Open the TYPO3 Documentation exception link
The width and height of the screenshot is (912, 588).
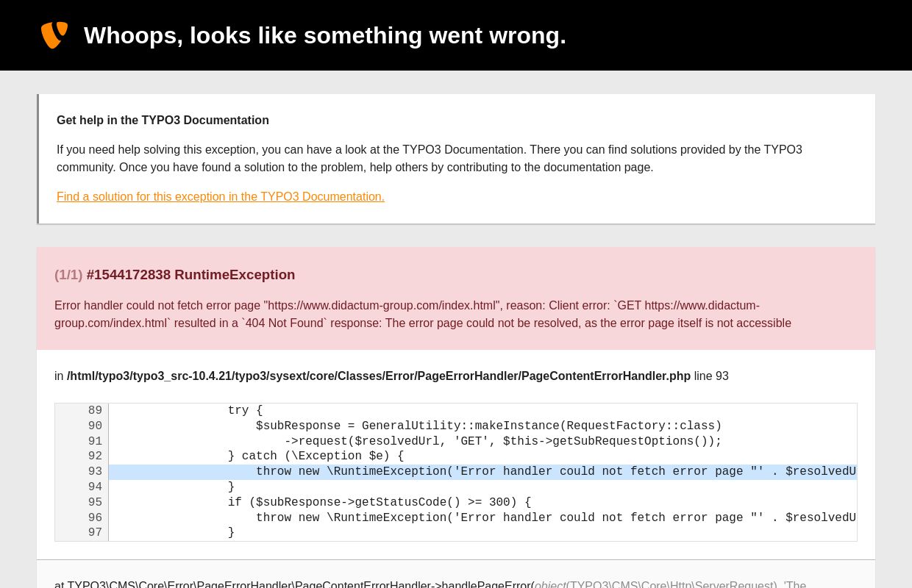pos(221,196)
